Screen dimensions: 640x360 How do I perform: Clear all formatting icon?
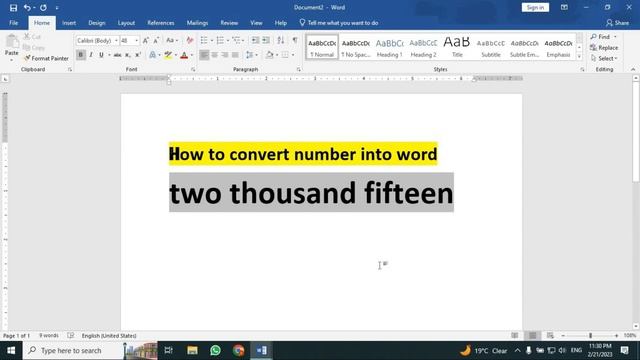tap(189, 40)
